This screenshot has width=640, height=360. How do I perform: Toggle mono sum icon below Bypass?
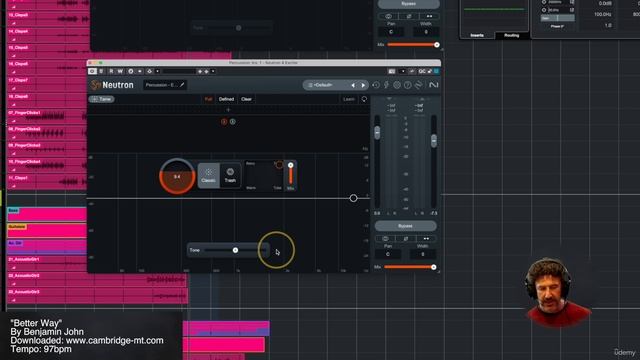point(385,238)
